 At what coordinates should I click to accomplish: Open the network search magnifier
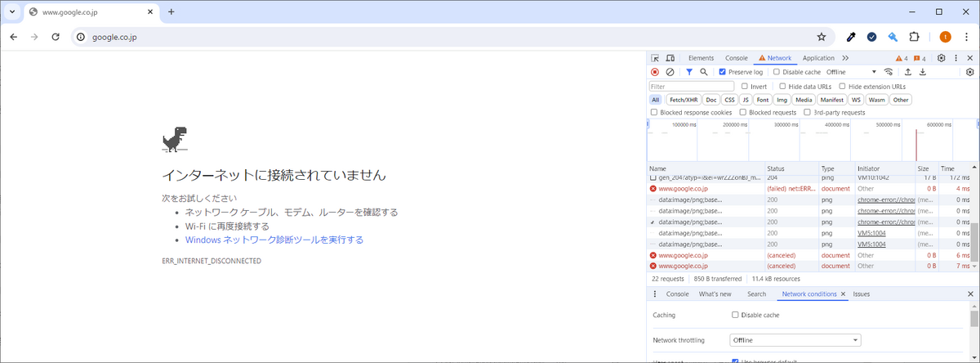[x=704, y=72]
